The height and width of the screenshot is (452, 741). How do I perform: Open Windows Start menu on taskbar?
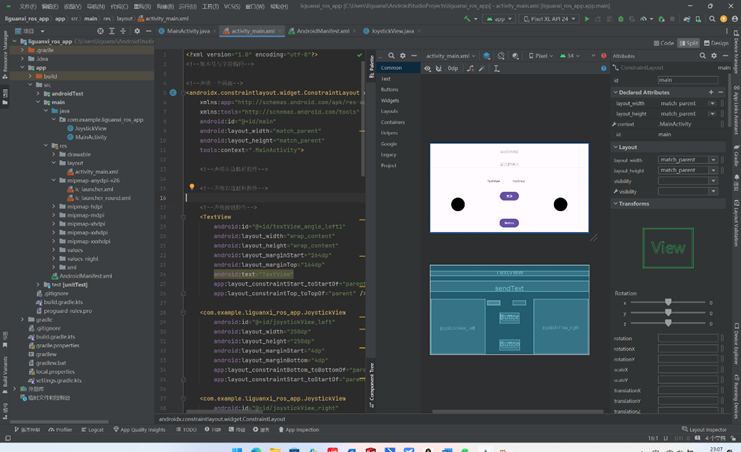[x=237, y=449]
